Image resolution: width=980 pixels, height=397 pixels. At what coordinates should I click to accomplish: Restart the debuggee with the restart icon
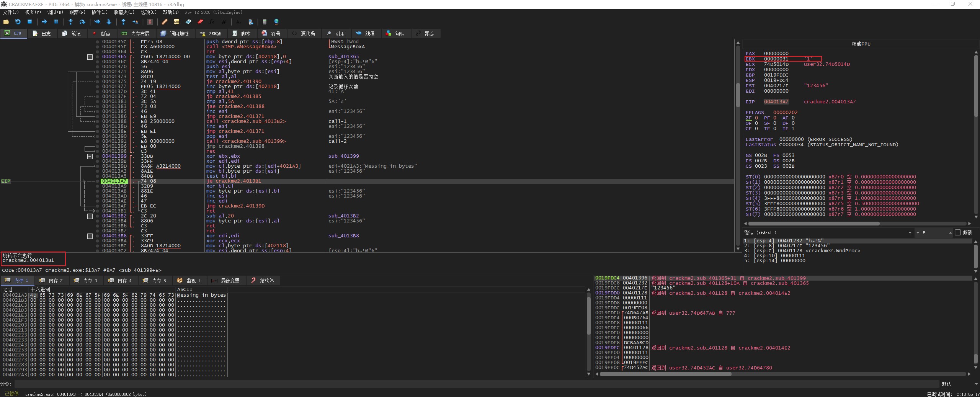pyautogui.click(x=18, y=22)
